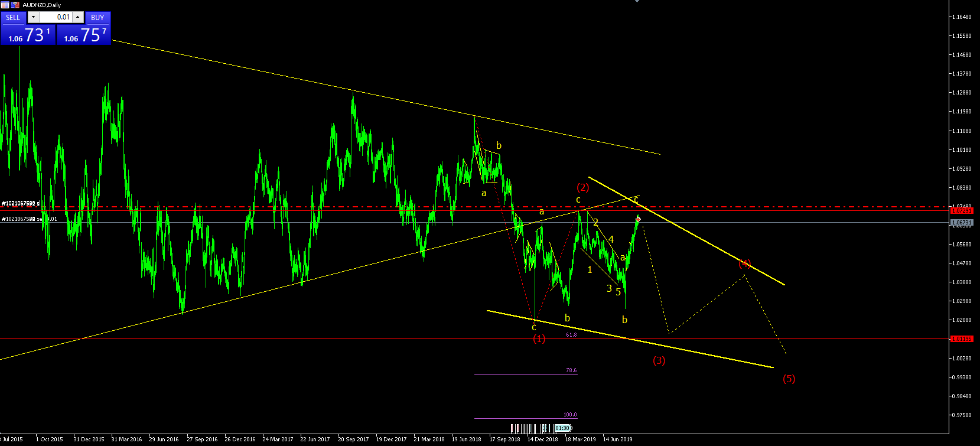Select the red (2) wave label
This screenshot has width=980, height=446.
pyautogui.click(x=583, y=187)
